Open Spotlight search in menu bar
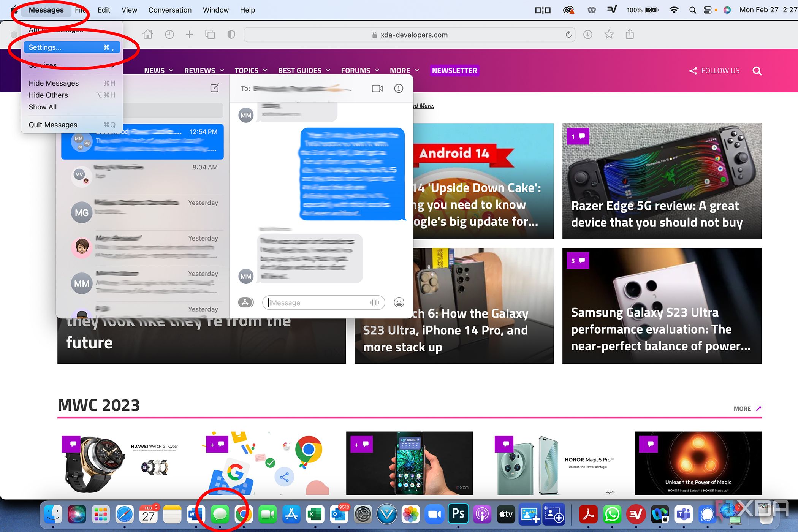The width and height of the screenshot is (798, 532). [692, 10]
